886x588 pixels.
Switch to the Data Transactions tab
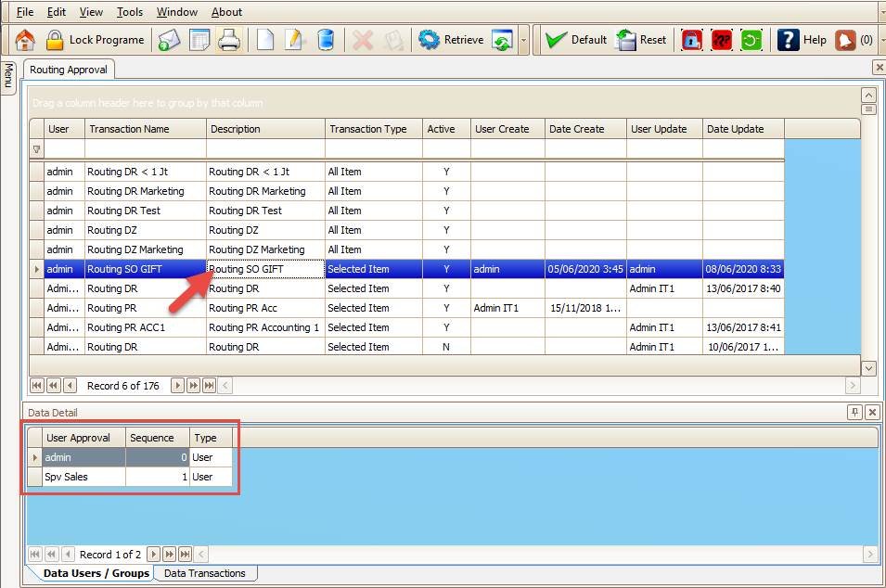click(x=204, y=573)
